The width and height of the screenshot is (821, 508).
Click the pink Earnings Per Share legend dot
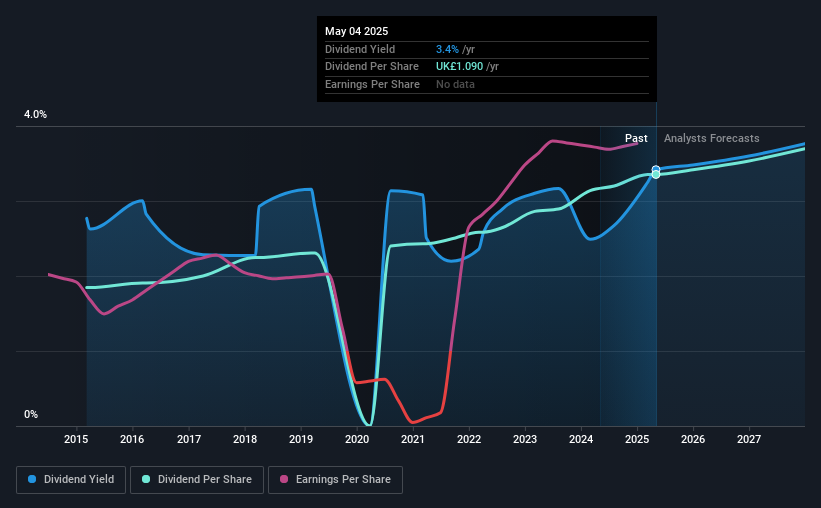(284, 479)
